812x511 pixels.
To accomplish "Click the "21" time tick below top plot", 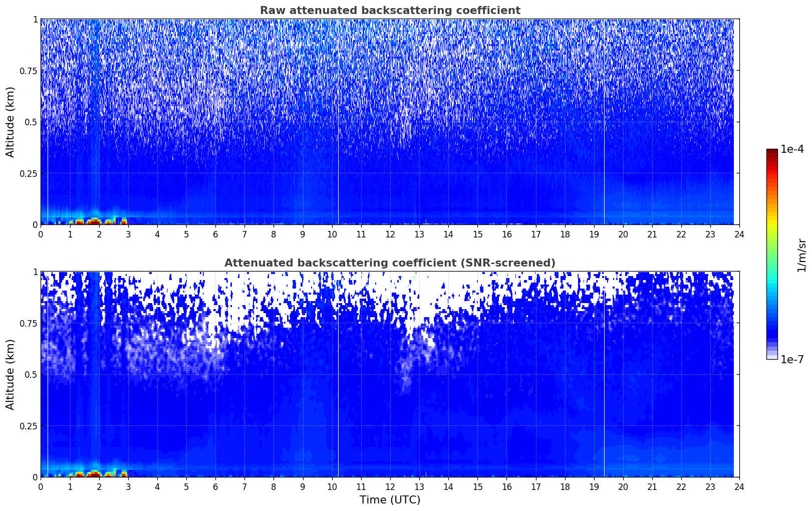I will coord(652,234).
